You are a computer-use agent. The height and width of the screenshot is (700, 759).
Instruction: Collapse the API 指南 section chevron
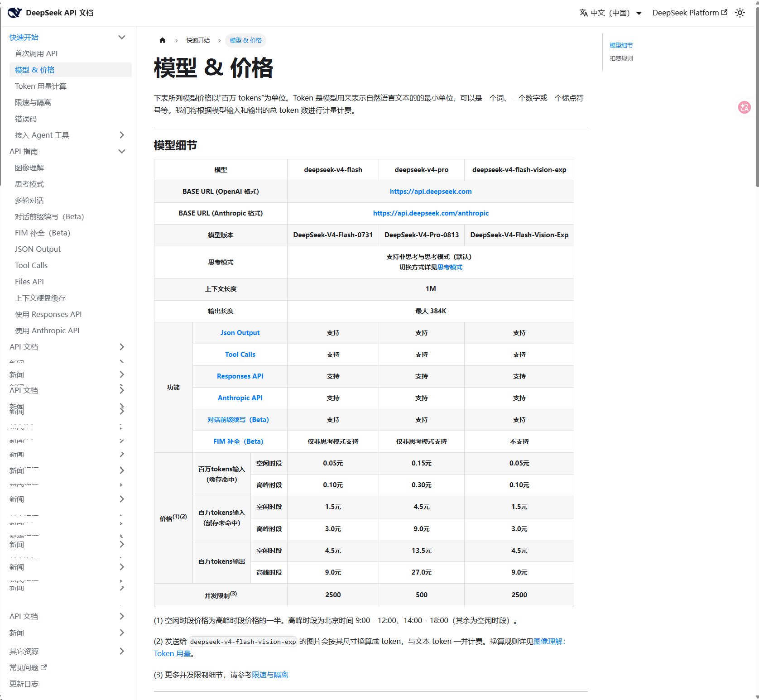[x=122, y=151]
